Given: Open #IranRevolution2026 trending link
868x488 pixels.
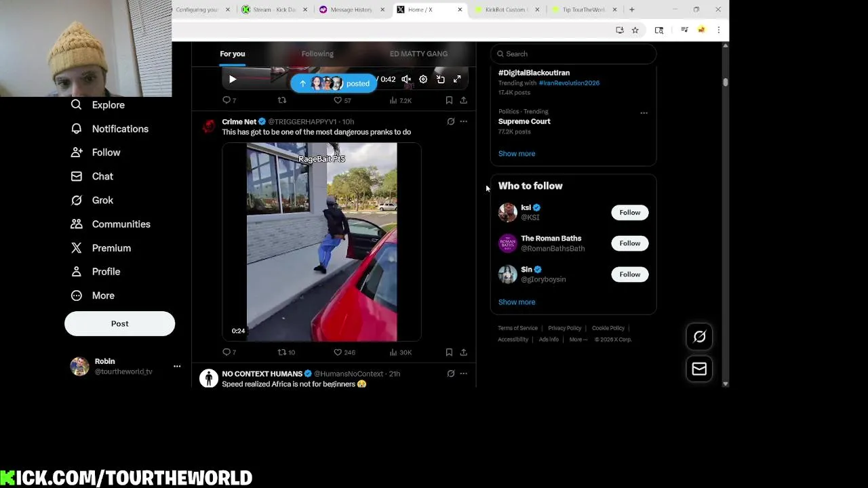Looking at the screenshot, I should coord(569,83).
